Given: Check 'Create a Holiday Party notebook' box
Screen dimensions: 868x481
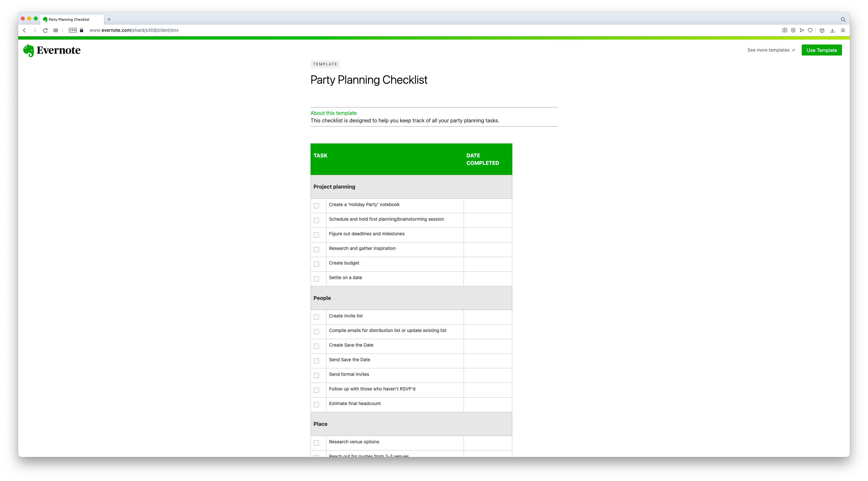Looking at the screenshot, I should click(316, 206).
